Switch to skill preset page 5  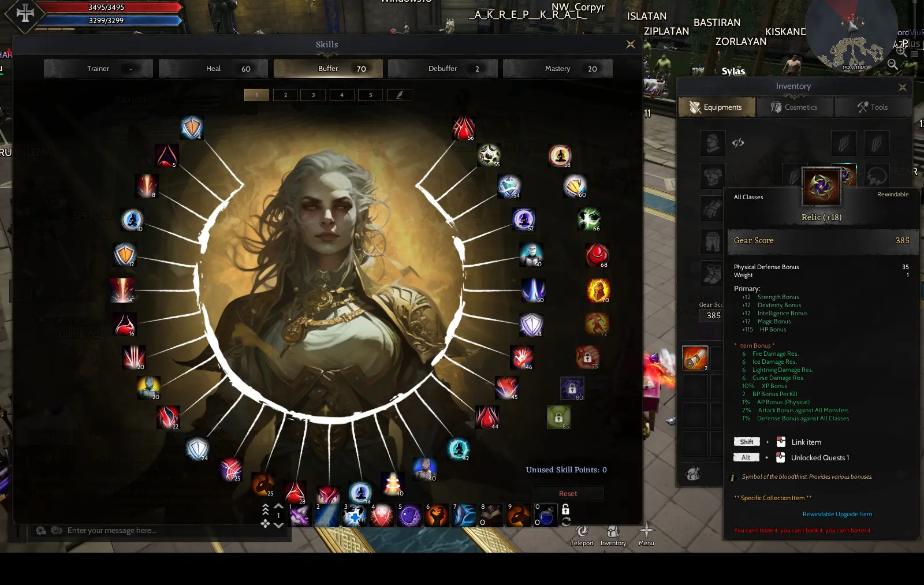(370, 95)
